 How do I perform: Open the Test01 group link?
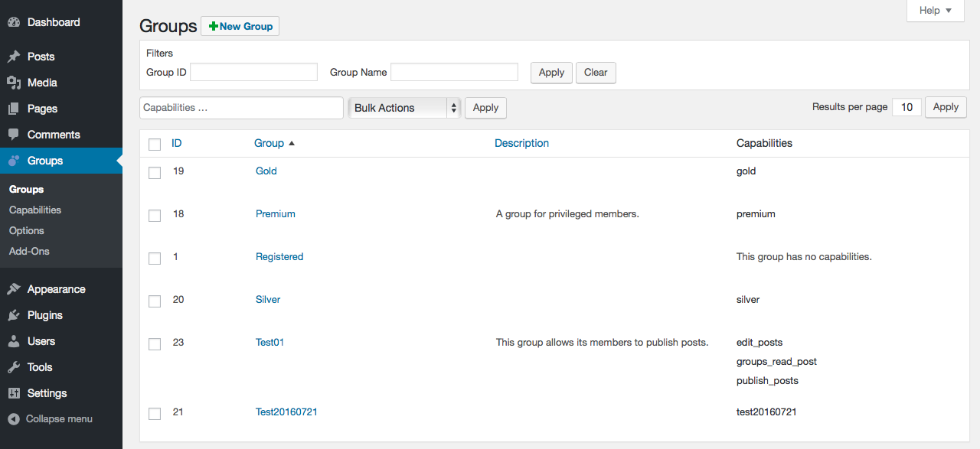pos(269,342)
